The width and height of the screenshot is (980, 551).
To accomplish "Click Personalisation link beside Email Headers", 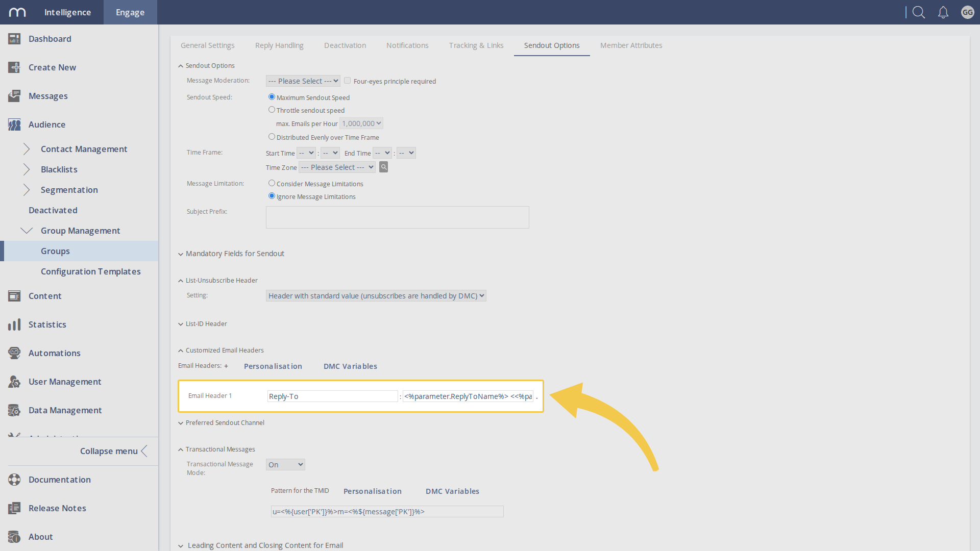I will point(273,366).
